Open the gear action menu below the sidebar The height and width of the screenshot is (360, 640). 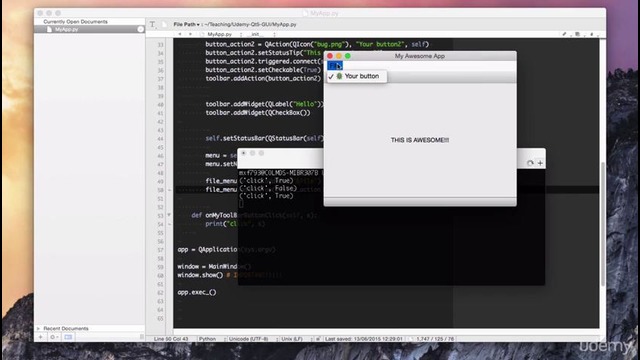coord(54,337)
